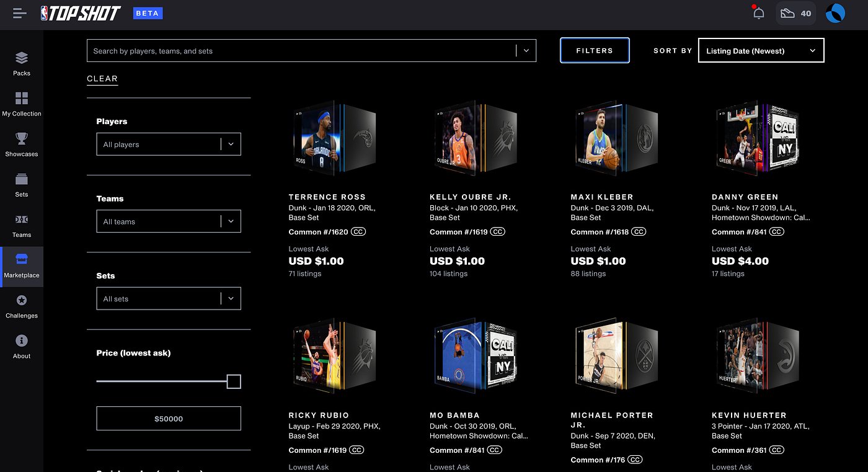
Task: Click the CC badge on Kelly Oubre Jr. card
Action: [498, 232]
